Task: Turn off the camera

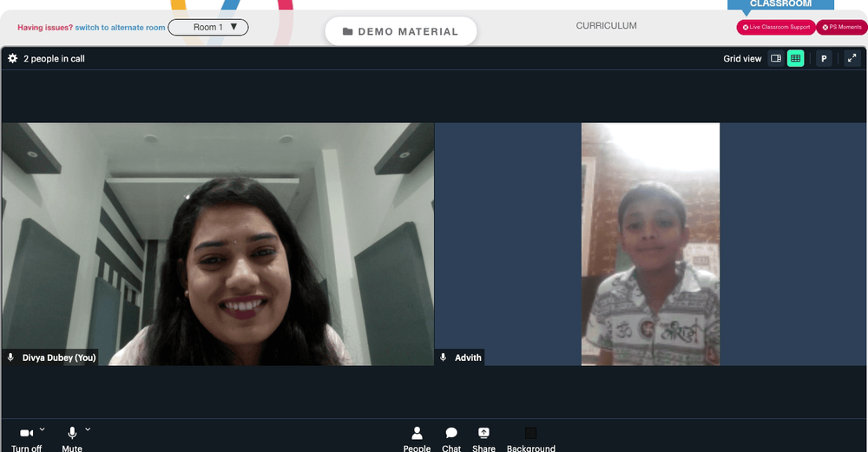Action: coord(26,439)
